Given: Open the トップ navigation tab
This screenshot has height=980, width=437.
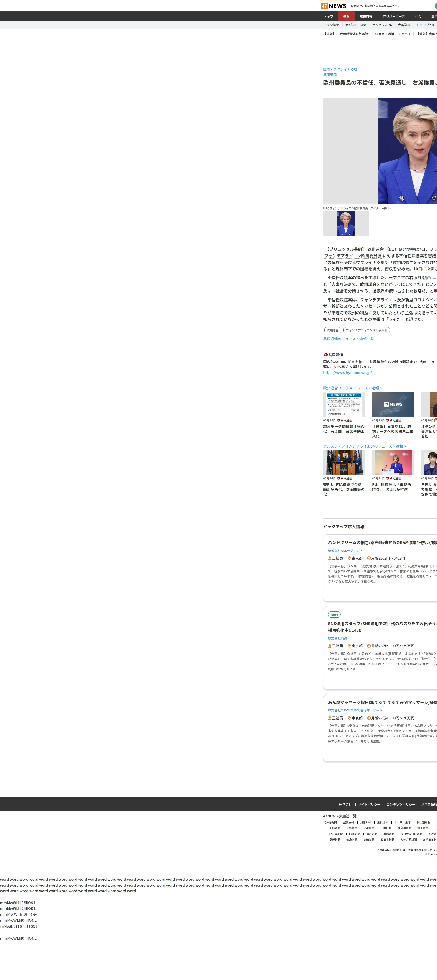Looking at the screenshot, I should click(x=328, y=17).
